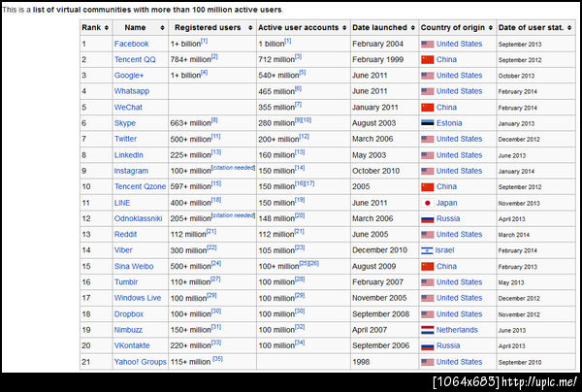Click the China flag in Tencent Qzone row
This screenshot has width=582, height=392.
427,187
